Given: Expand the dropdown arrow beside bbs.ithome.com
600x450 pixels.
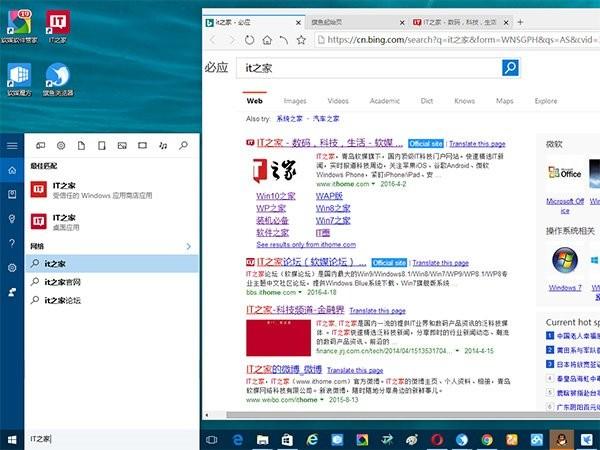Looking at the screenshot, I should point(300,292).
